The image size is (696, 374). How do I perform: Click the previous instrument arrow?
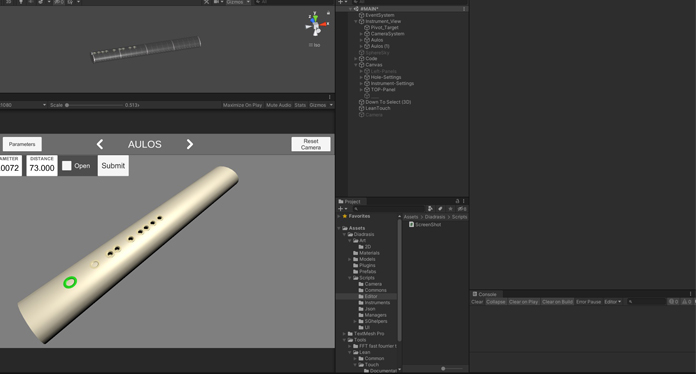coord(100,144)
